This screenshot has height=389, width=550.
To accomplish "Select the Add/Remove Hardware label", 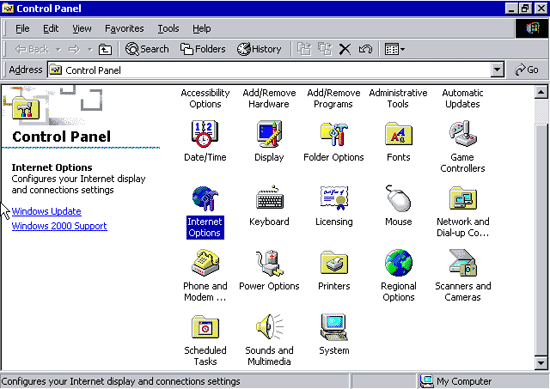I will tap(269, 98).
